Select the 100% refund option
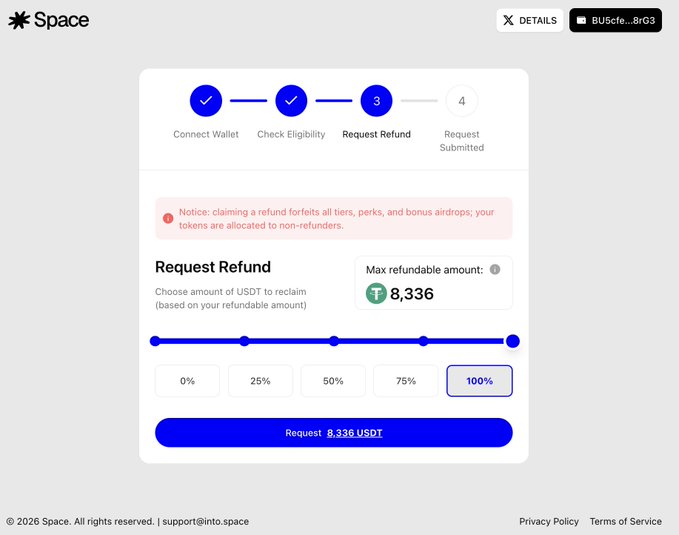The width and height of the screenshot is (679, 535). 479,381
